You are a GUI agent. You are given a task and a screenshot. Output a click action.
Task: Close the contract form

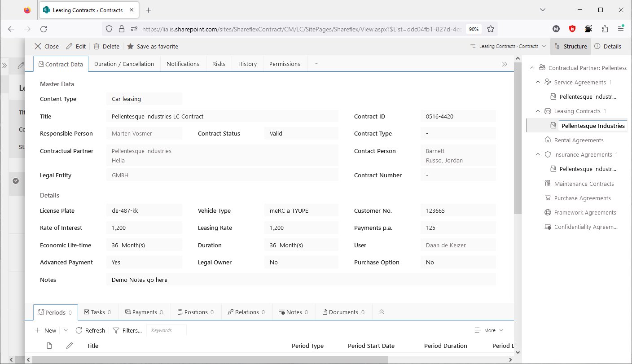47,46
